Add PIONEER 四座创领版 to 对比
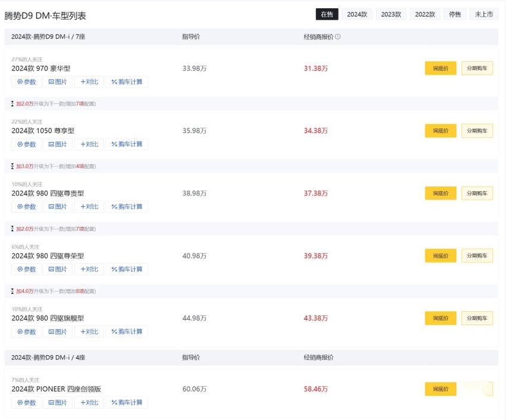 tap(89, 403)
